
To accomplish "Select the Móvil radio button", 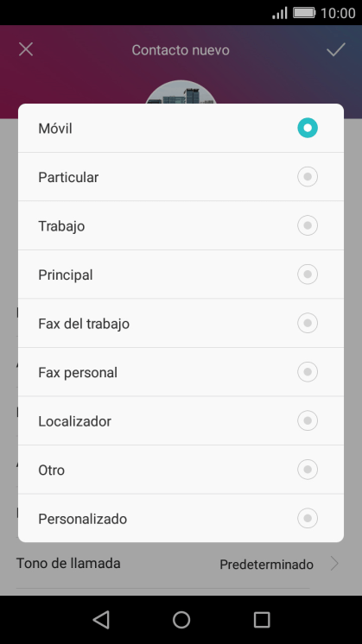I will tap(308, 128).
